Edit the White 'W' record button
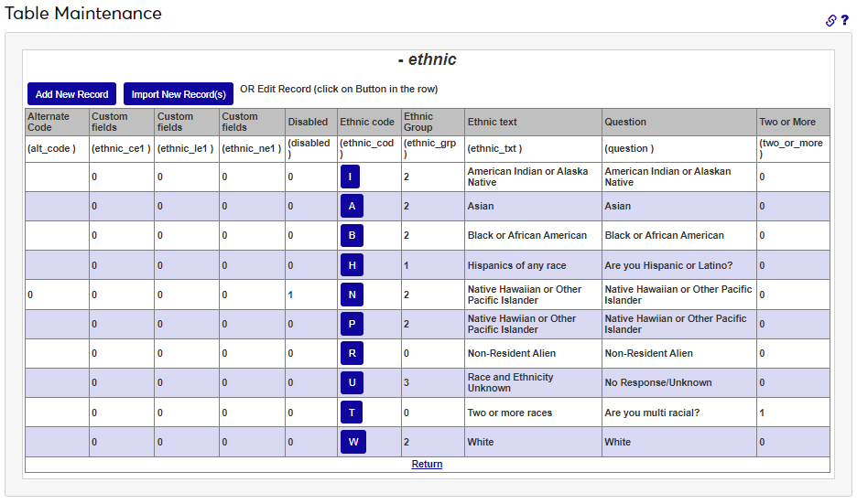Viewport: 857px width, 504px height. (x=353, y=442)
